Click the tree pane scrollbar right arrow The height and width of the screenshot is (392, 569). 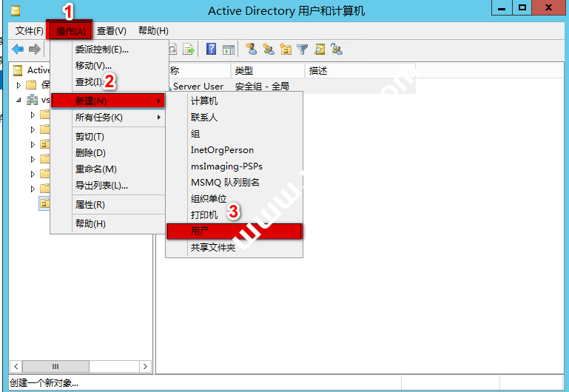pos(145,366)
